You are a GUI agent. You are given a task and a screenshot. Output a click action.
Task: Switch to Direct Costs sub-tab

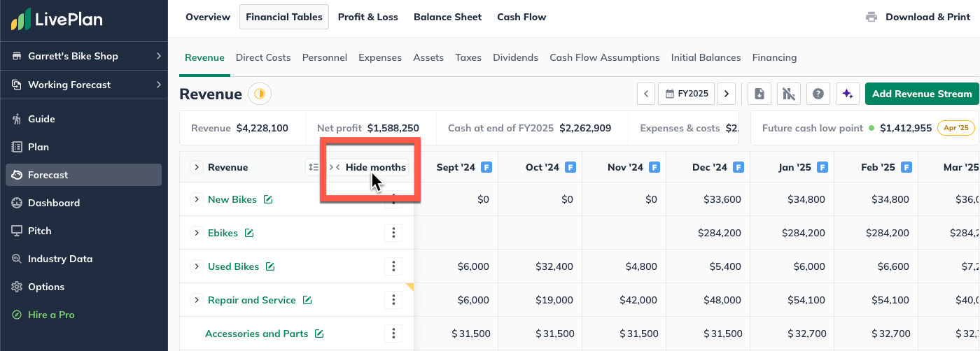pos(263,57)
